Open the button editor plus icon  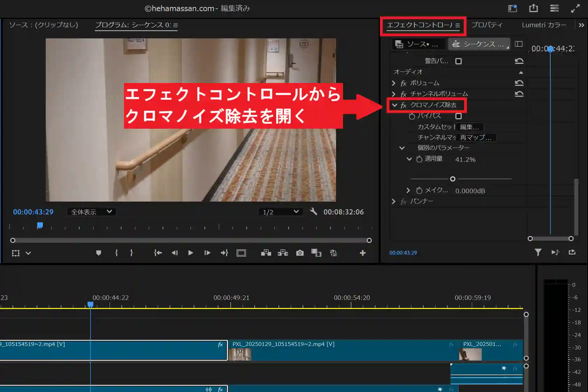pos(363,253)
